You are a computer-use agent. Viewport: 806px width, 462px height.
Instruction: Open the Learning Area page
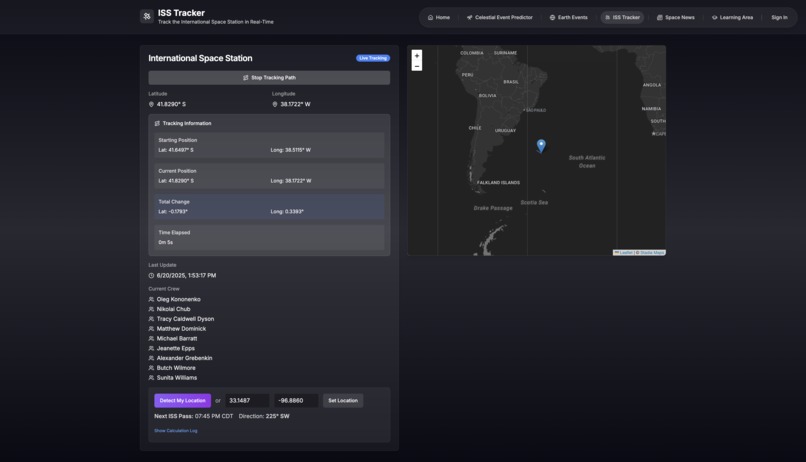coord(732,17)
